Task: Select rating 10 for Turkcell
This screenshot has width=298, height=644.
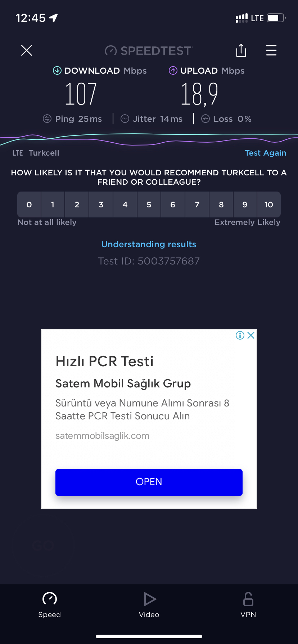Action: (269, 204)
